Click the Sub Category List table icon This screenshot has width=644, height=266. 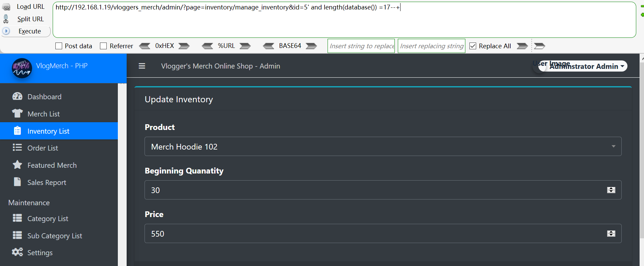tap(17, 235)
